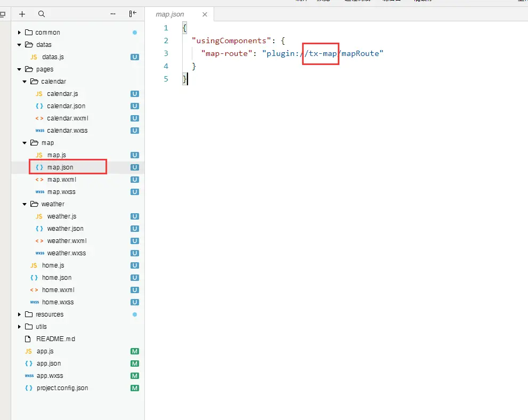
Task: Click the U status badge of datas.js
Action: (x=135, y=57)
